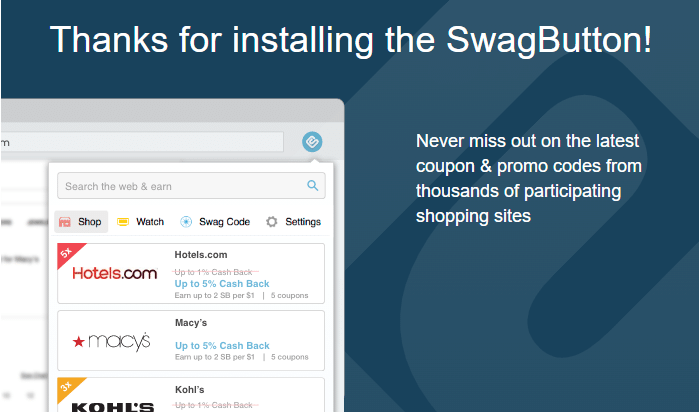Click the Macy's store title
Viewport: 699px width, 412px height.
pos(191,323)
